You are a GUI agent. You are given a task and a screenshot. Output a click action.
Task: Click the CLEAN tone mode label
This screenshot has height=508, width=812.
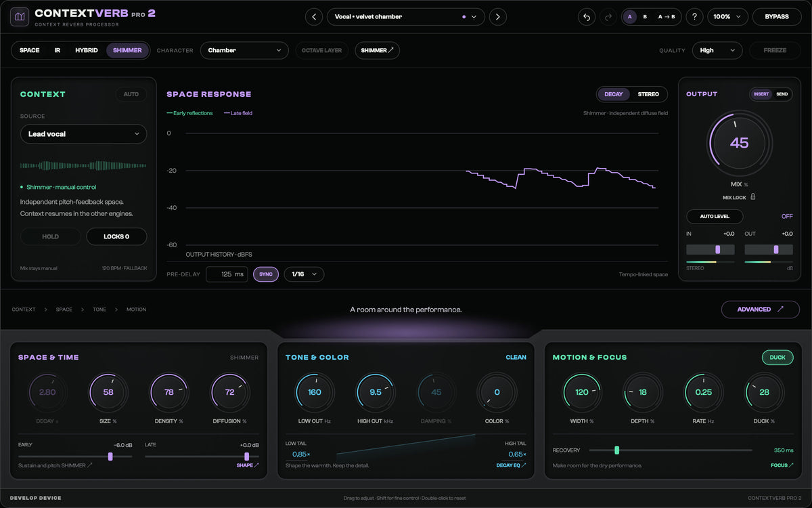[516, 358]
